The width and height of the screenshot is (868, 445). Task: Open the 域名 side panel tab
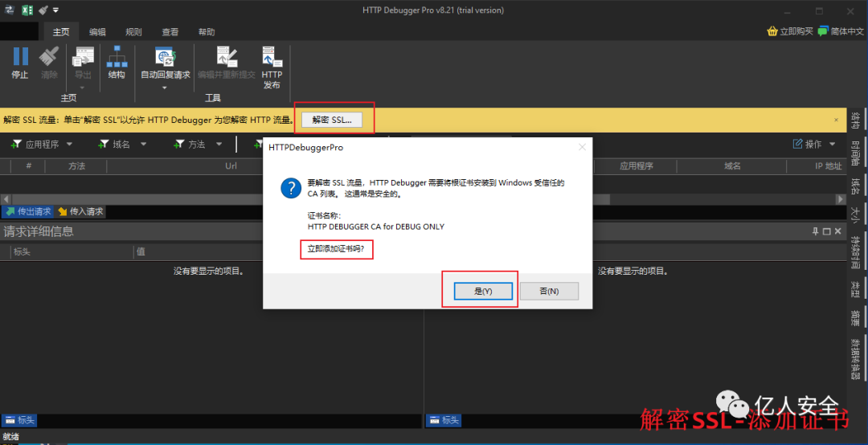click(855, 186)
